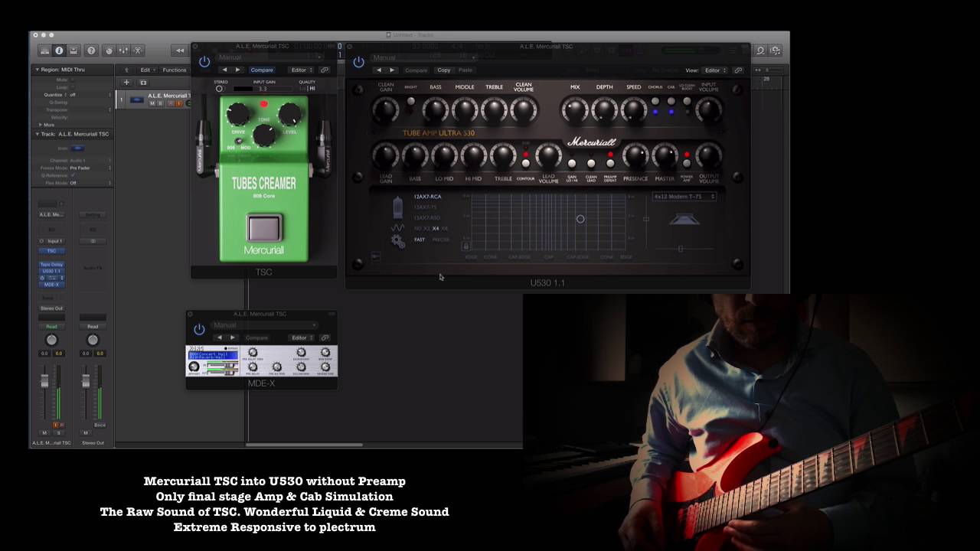Open the Editor view dropdown in TSC window
The width and height of the screenshot is (980, 551).
[300, 70]
